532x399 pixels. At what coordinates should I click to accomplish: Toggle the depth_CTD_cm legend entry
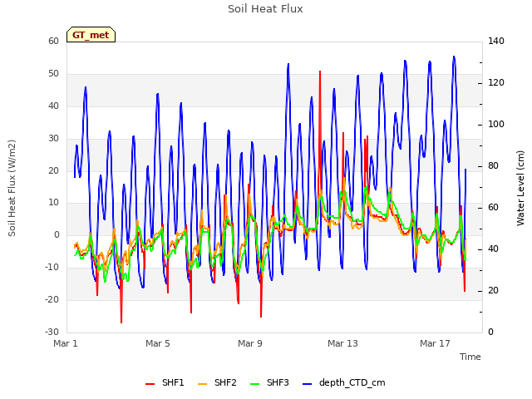pos(343,382)
